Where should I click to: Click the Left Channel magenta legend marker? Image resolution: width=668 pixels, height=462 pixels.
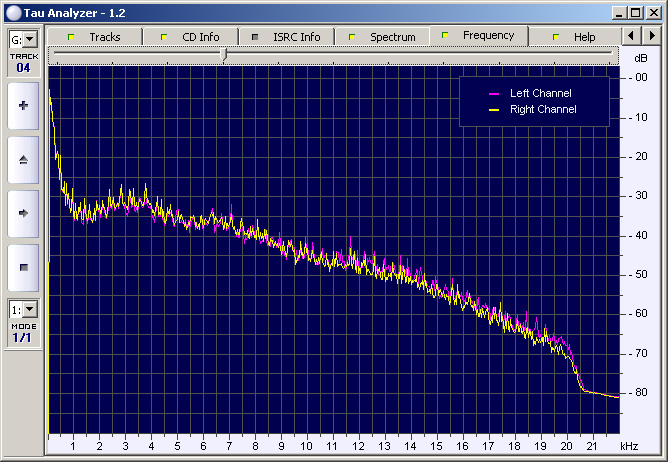[x=492, y=94]
